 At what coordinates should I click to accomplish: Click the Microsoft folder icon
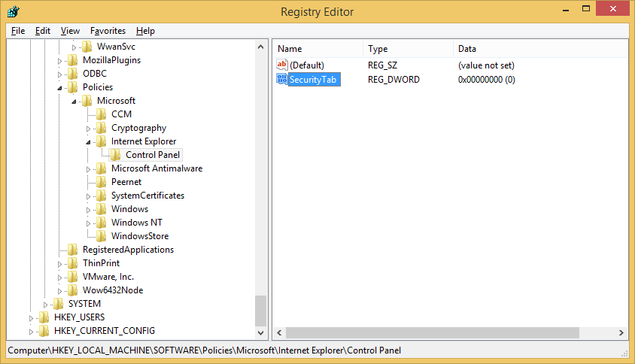[x=87, y=101]
